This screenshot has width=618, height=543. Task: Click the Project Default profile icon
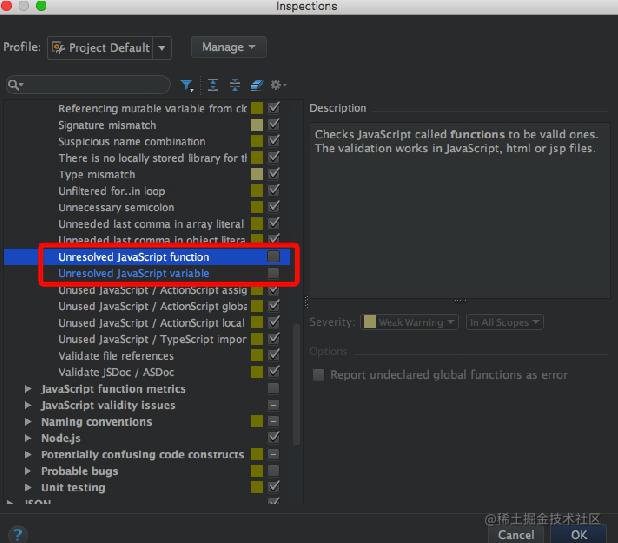tap(58, 48)
